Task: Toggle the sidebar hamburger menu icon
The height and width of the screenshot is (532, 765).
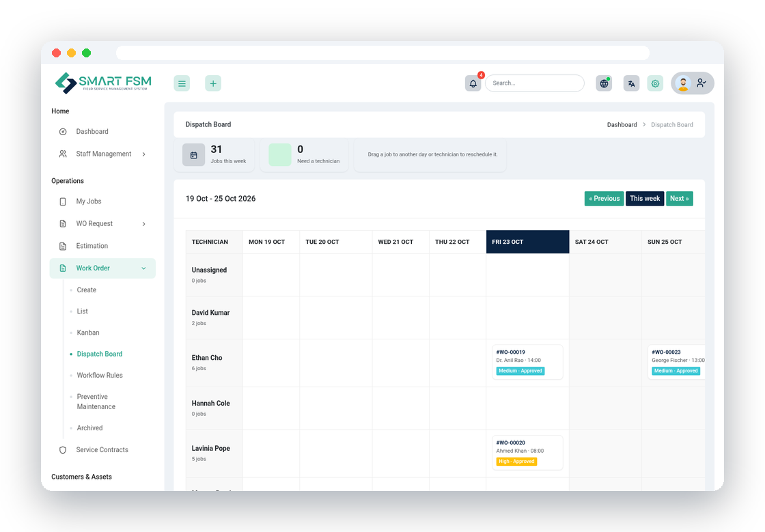Action: pyautogui.click(x=182, y=83)
